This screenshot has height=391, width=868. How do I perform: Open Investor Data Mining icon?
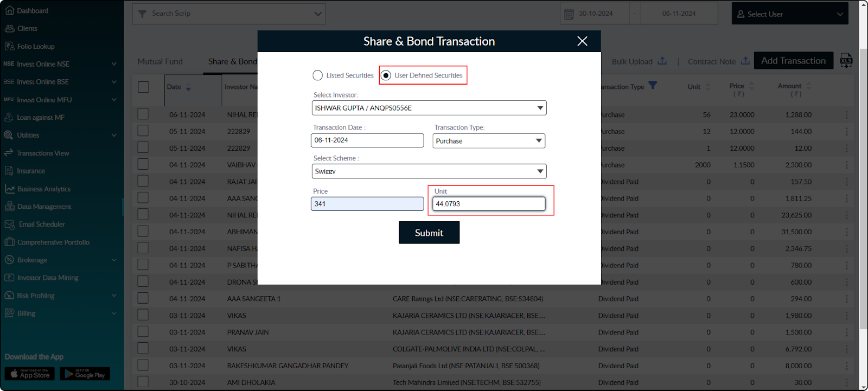pyautogui.click(x=9, y=277)
